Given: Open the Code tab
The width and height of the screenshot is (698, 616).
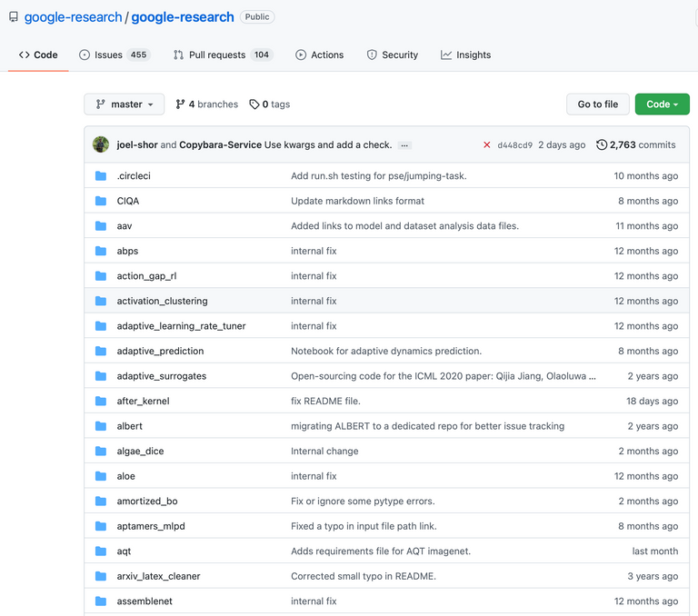Looking at the screenshot, I should coord(38,55).
